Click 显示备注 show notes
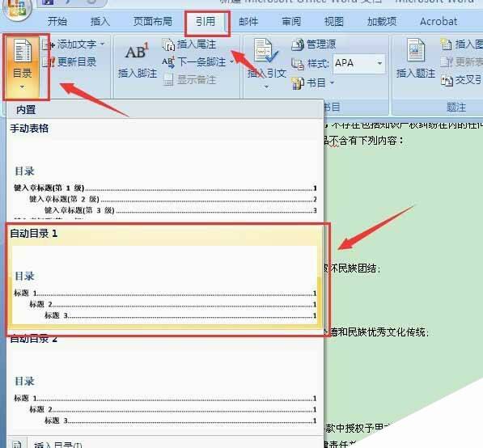The image size is (483, 448). coord(189,80)
